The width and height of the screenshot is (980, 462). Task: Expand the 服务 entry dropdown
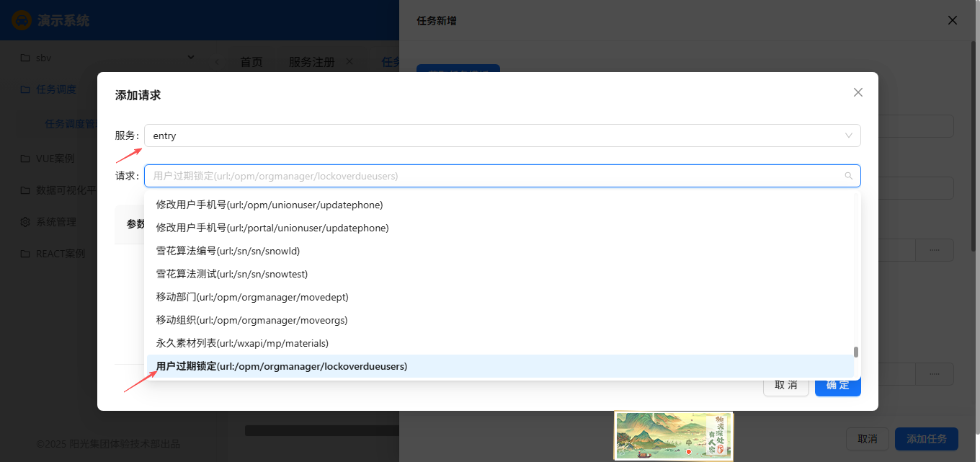point(848,136)
